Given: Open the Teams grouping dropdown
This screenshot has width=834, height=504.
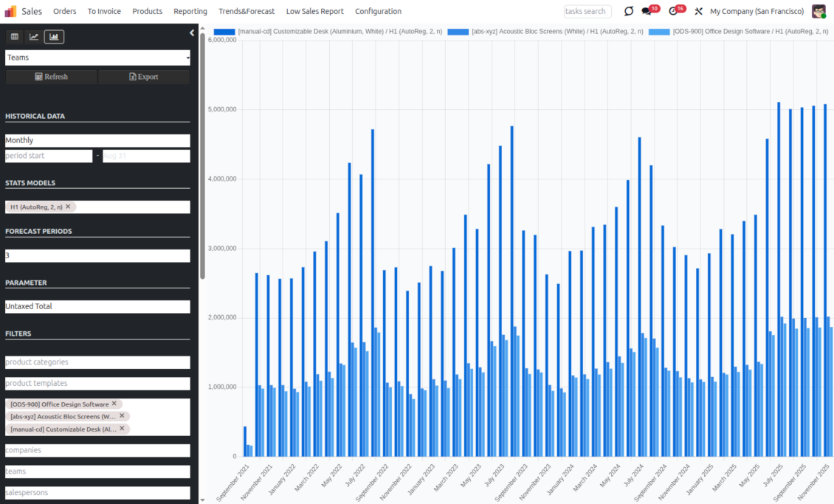Looking at the screenshot, I should pos(97,58).
